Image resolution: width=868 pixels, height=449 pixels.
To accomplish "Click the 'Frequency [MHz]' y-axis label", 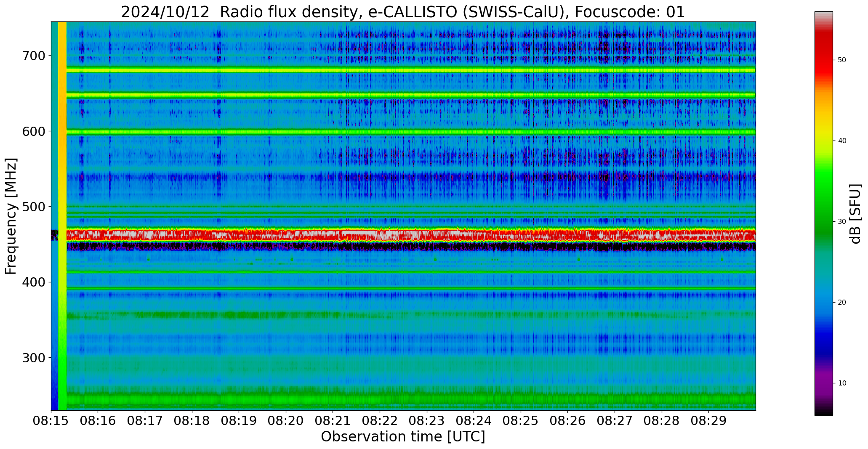I will click(x=11, y=216).
